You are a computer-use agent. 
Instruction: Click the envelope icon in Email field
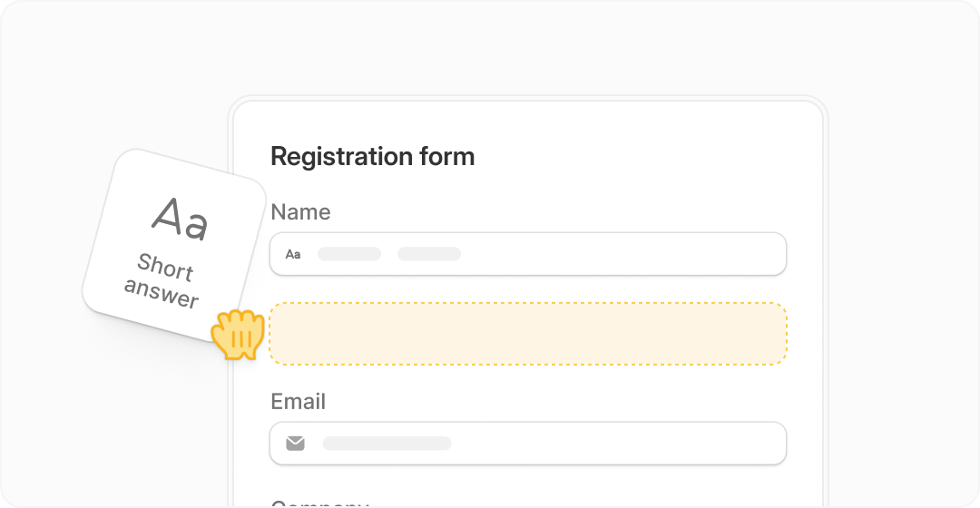click(296, 444)
